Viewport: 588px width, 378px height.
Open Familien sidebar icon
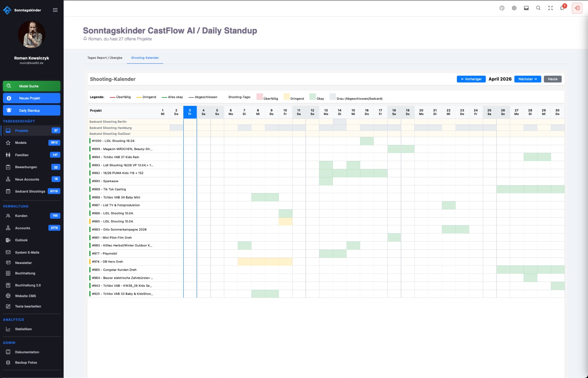8,155
